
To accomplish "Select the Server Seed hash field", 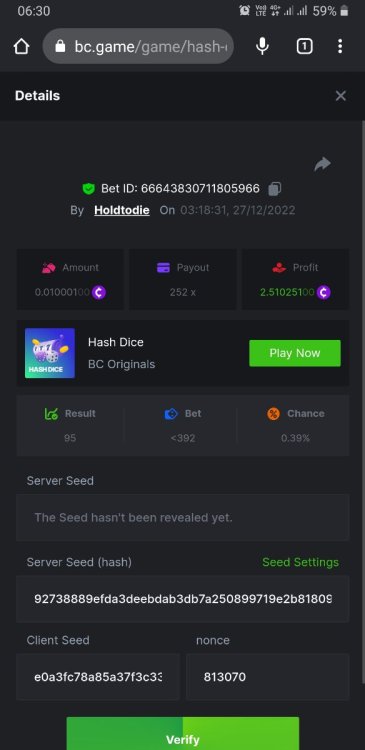I will click(183, 599).
